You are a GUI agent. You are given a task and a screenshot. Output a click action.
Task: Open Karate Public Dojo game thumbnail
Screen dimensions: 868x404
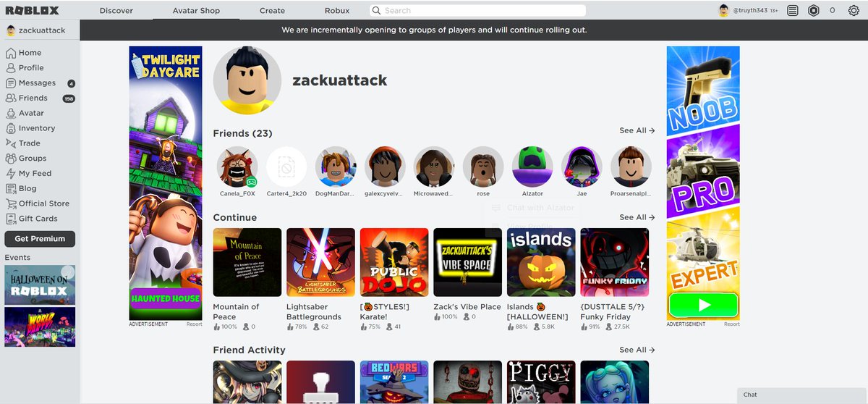[394, 262]
